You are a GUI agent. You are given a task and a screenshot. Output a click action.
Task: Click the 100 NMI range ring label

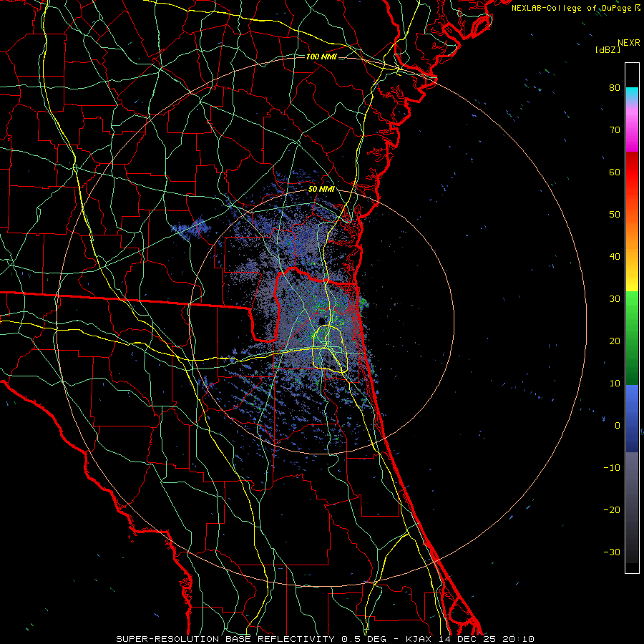click(x=321, y=57)
